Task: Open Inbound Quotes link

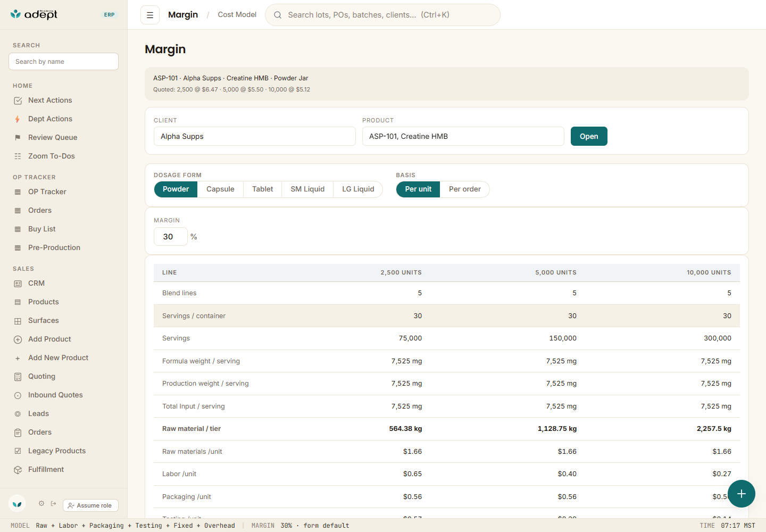Action: [55, 395]
